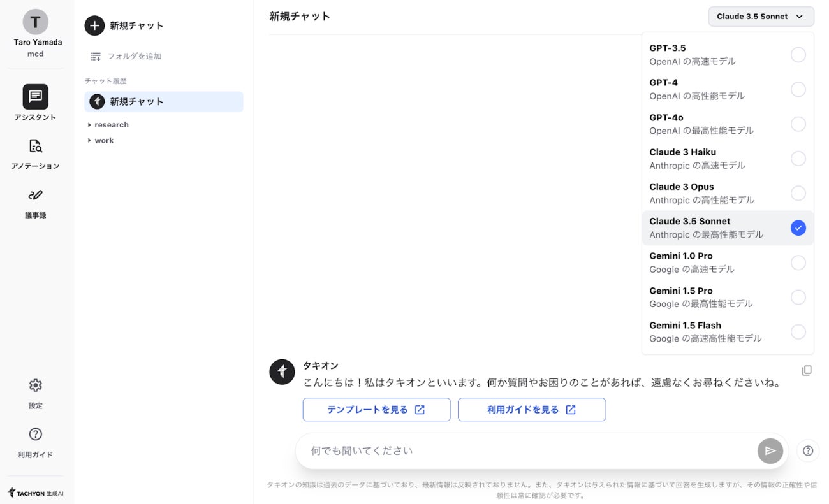This screenshot has height=504, width=829.
Task: Open the Claude 3.5 Sonnet model dropdown
Action: point(761,17)
